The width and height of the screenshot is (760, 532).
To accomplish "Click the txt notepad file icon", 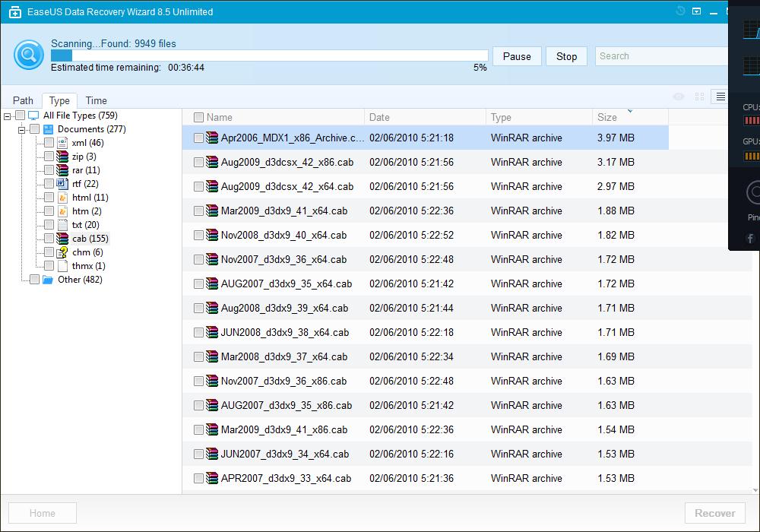I will click(62, 225).
